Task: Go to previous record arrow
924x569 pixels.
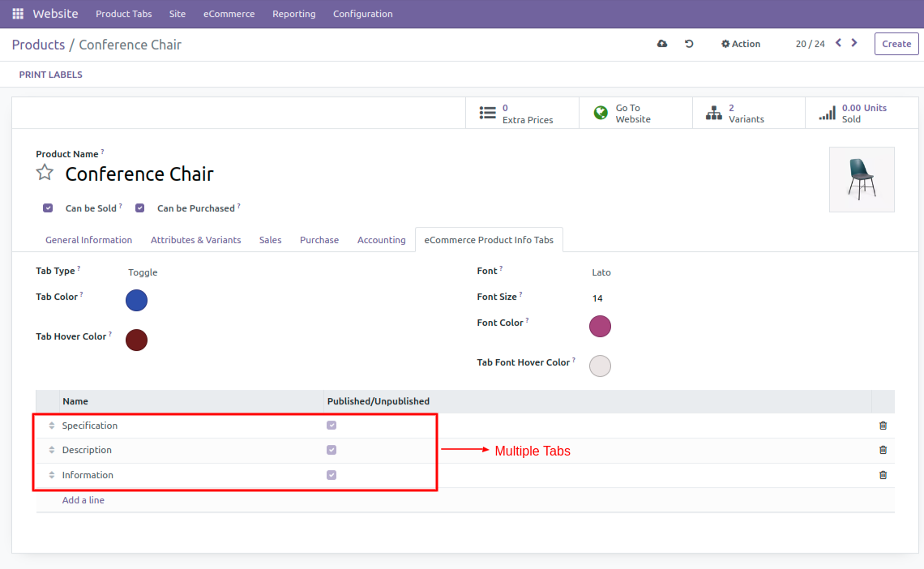Action: [x=839, y=43]
